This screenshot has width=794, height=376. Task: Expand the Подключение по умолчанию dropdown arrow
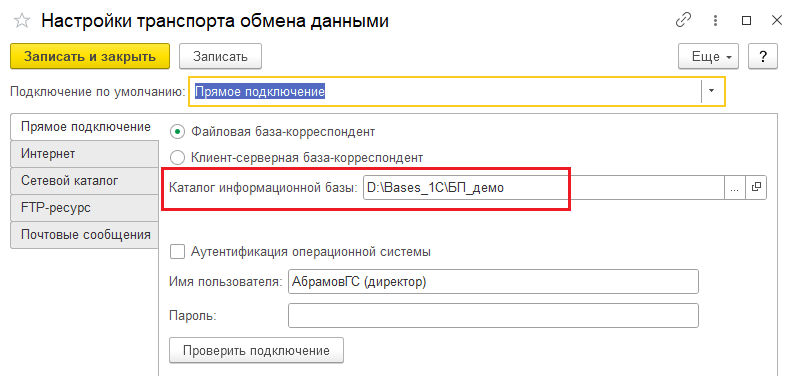pyautogui.click(x=712, y=91)
